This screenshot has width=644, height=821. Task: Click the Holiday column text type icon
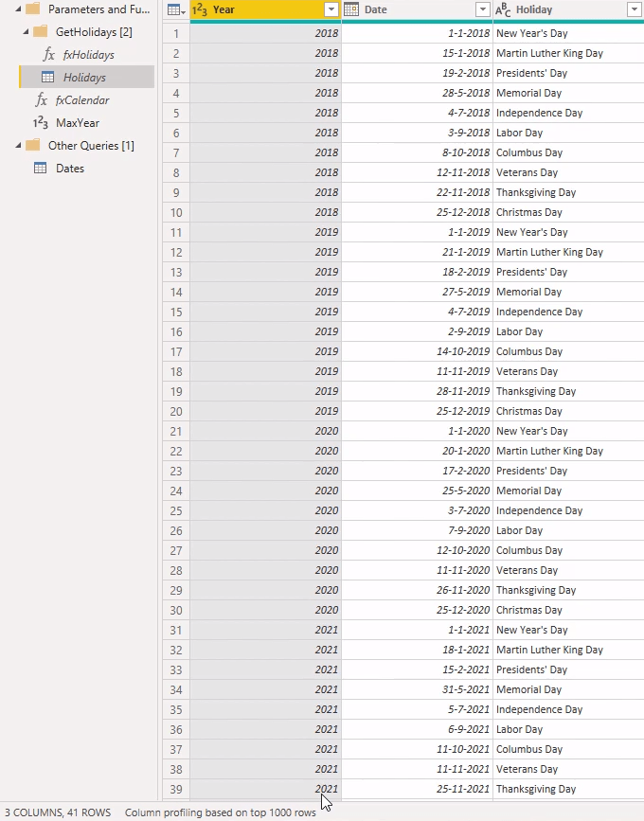tap(503, 9)
